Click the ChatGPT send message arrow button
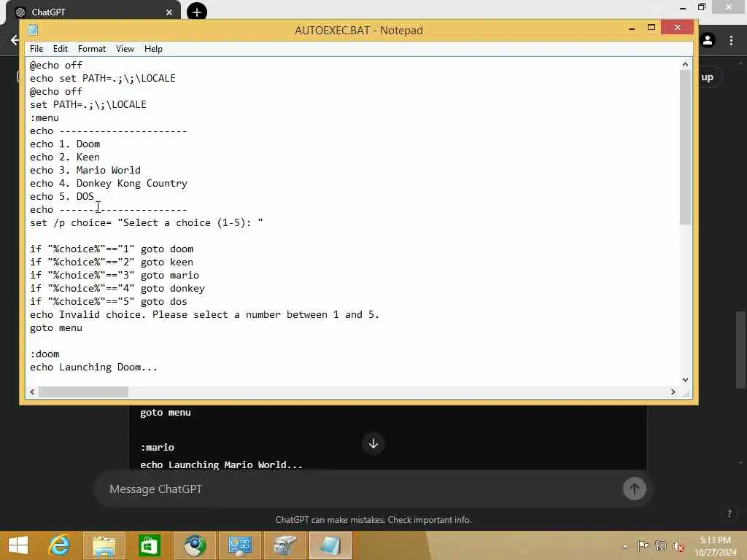The height and width of the screenshot is (560, 747). [x=634, y=489]
